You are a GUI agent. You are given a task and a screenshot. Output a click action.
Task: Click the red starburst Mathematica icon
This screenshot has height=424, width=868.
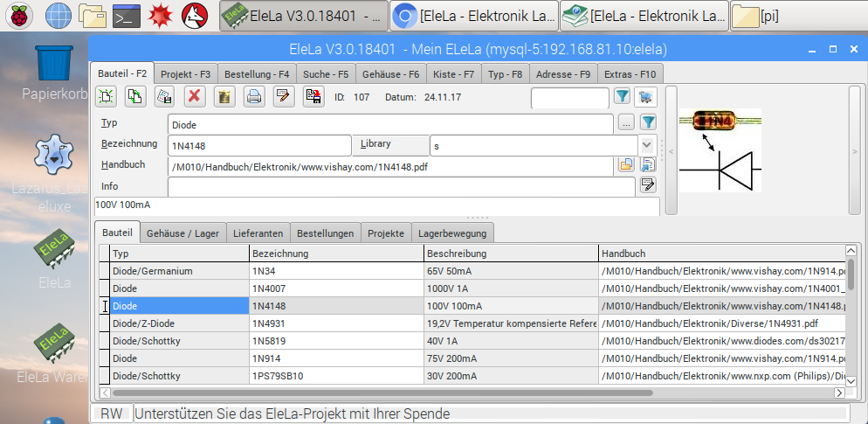point(161,16)
